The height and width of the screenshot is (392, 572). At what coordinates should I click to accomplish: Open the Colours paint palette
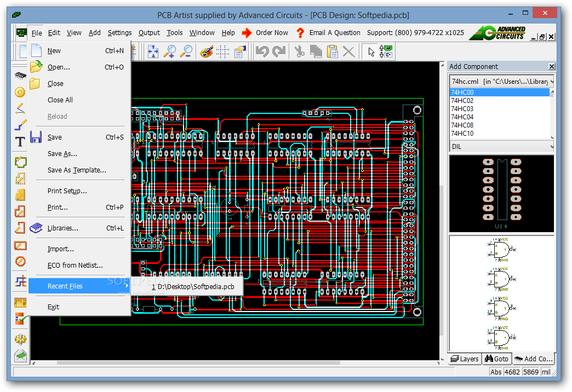(206, 51)
